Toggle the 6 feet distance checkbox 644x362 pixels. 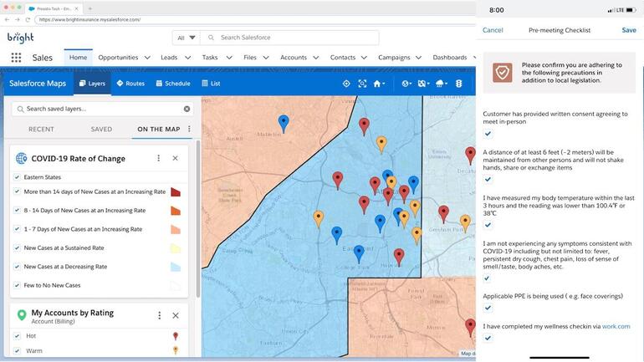488,180
